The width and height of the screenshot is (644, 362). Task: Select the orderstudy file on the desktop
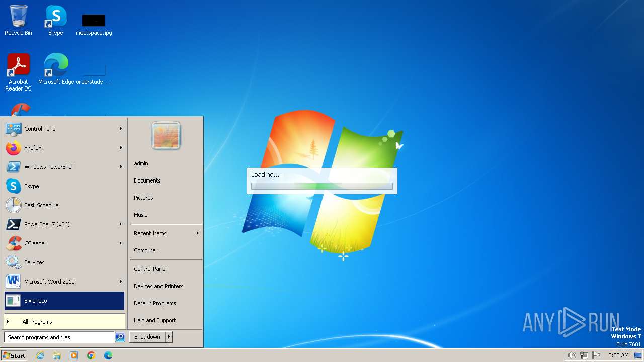[94, 74]
